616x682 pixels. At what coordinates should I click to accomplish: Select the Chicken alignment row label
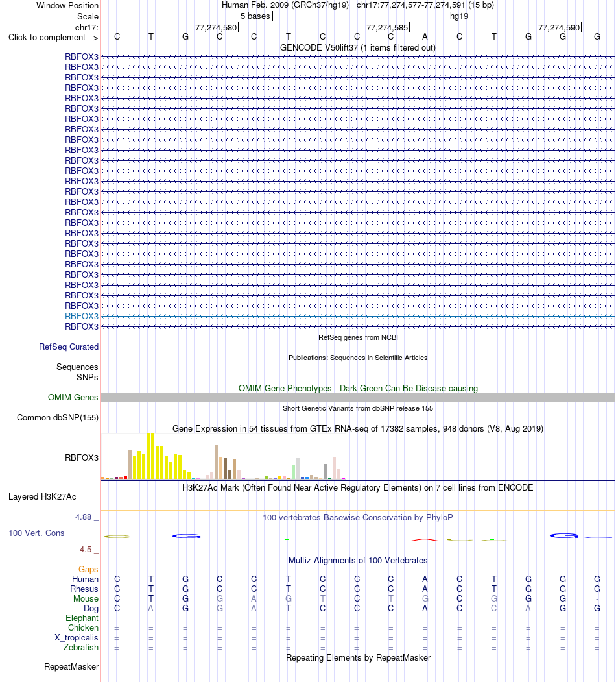point(83,628)
